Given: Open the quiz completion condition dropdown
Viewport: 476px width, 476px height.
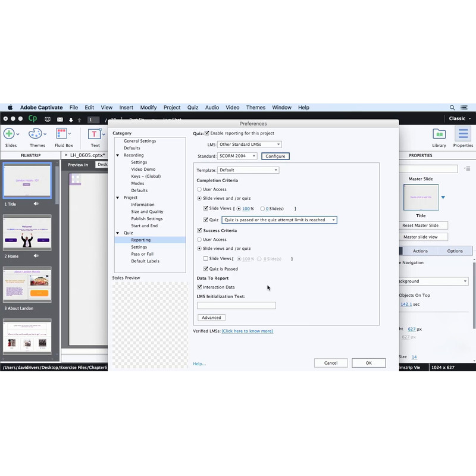Looking at the screenshot, I should (279, 220).
